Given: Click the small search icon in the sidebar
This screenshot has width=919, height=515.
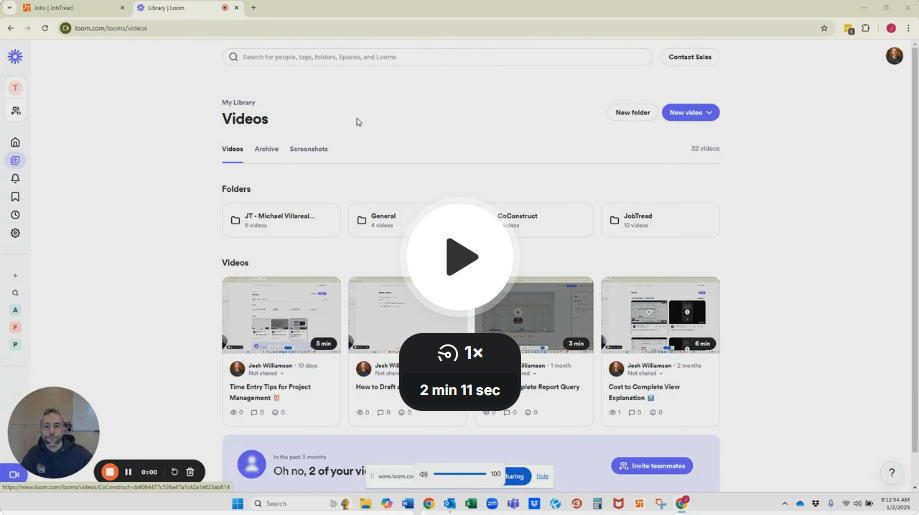Looking at the screenshot, I should click(x=15, y=293).
